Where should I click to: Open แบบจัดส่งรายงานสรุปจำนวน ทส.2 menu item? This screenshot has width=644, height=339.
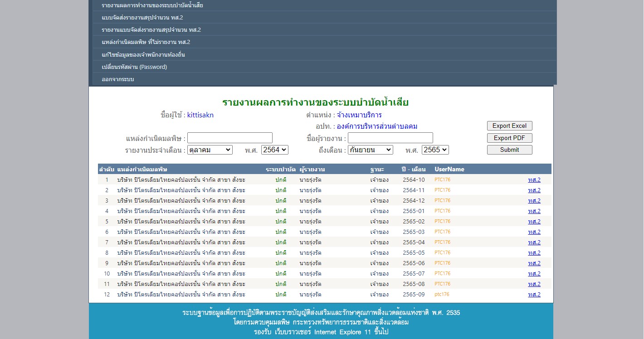pyautogui.click(x=324, y=18)
